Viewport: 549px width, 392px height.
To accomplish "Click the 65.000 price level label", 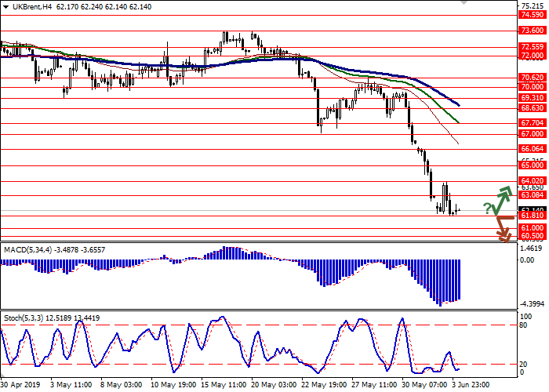I will tap(532, 165).
